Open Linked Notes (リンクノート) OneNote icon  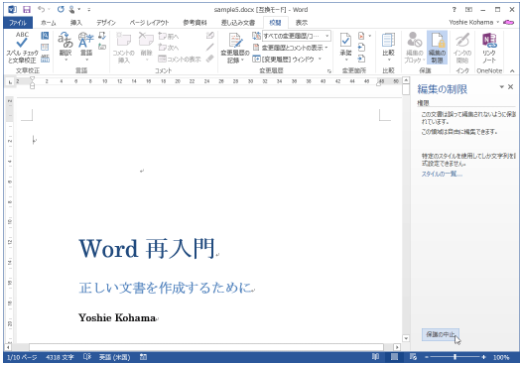tap(489, 48)
